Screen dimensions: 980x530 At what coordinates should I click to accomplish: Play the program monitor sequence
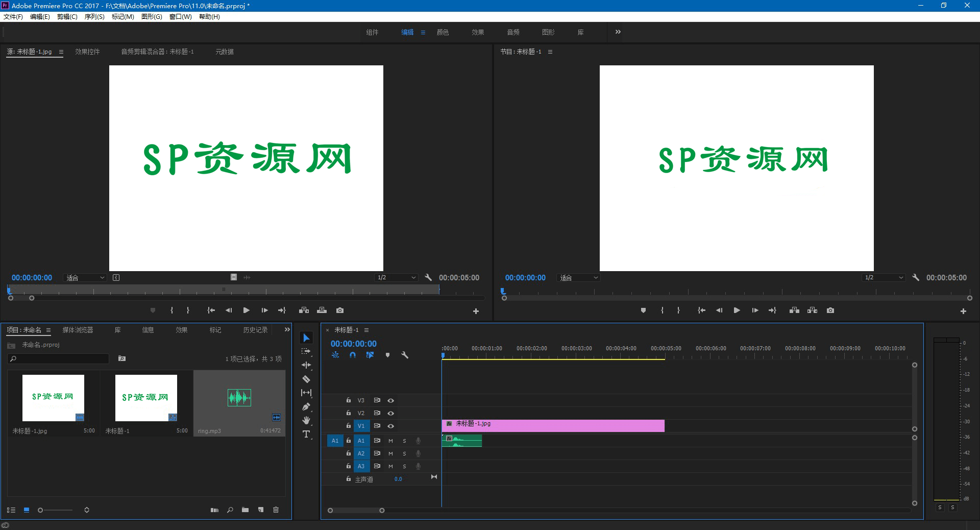coord(737,310)
